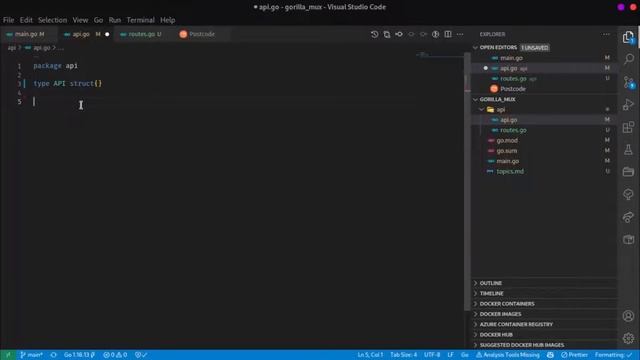The width and height of the screenshot is (640, 360).
Task: Expand the DOCKER HUB panel
Action: click(544, 334)
